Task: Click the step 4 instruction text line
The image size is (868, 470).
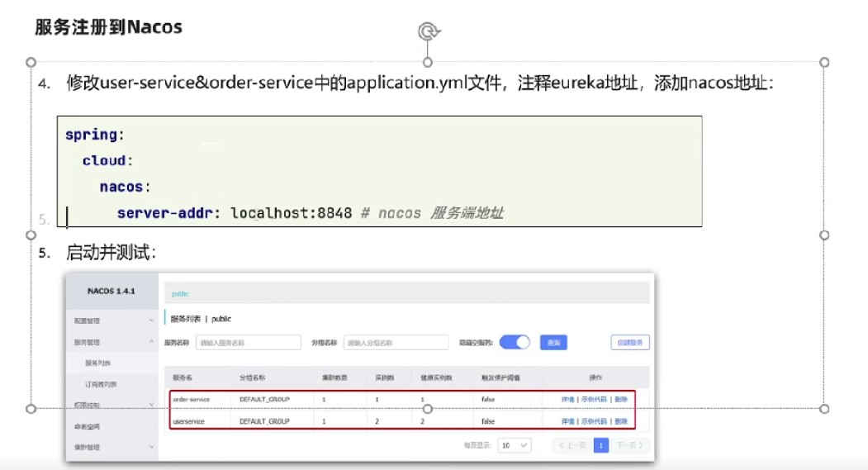Action: pos(420,83)
